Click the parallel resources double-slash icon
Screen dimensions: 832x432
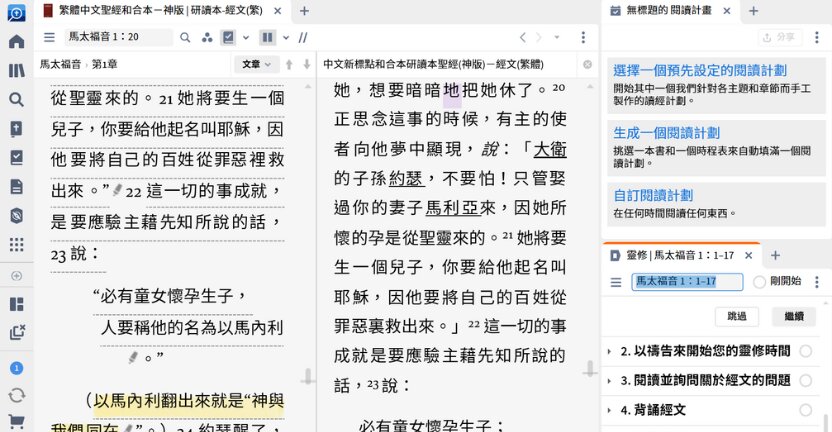click(303, 37)
